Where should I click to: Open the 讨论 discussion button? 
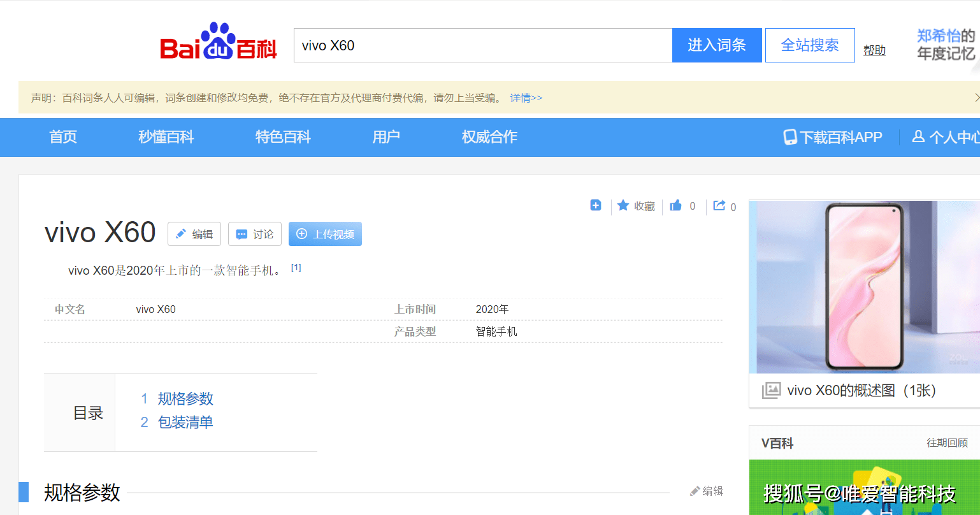click(255, 234)
